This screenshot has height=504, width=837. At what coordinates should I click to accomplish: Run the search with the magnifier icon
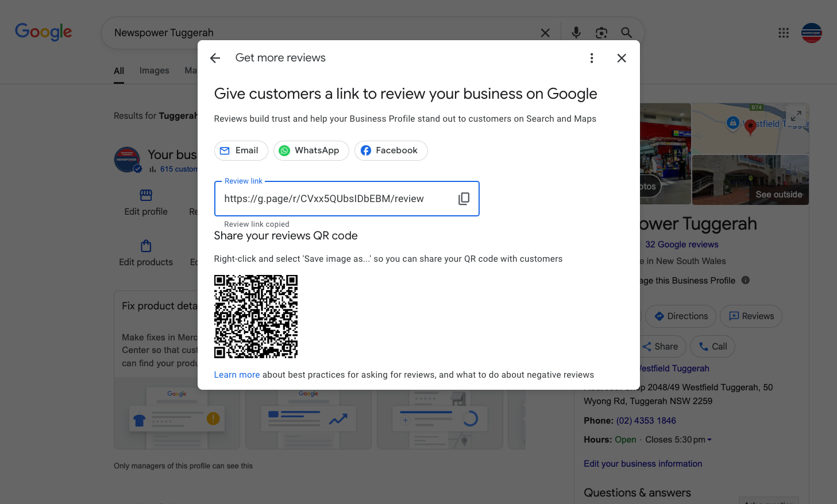click(x=627, y=33)
